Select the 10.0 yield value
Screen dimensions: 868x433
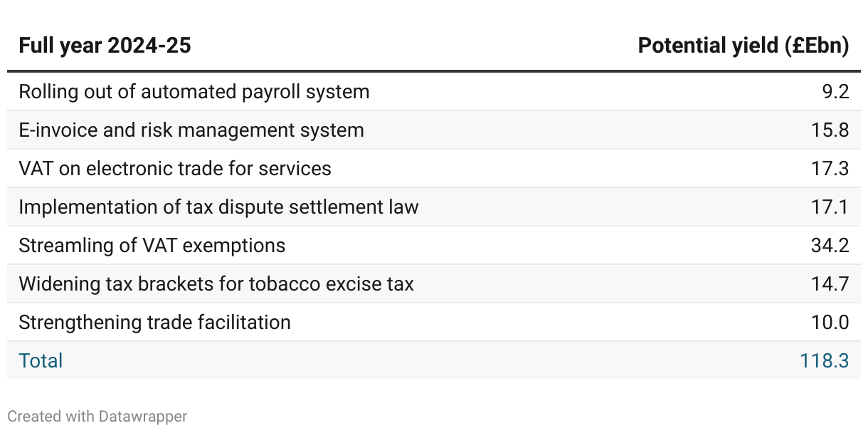(831, 323)
